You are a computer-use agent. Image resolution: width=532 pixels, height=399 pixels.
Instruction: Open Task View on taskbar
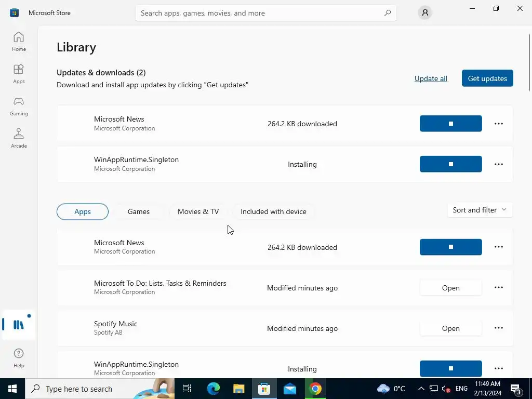pos(187,389)
